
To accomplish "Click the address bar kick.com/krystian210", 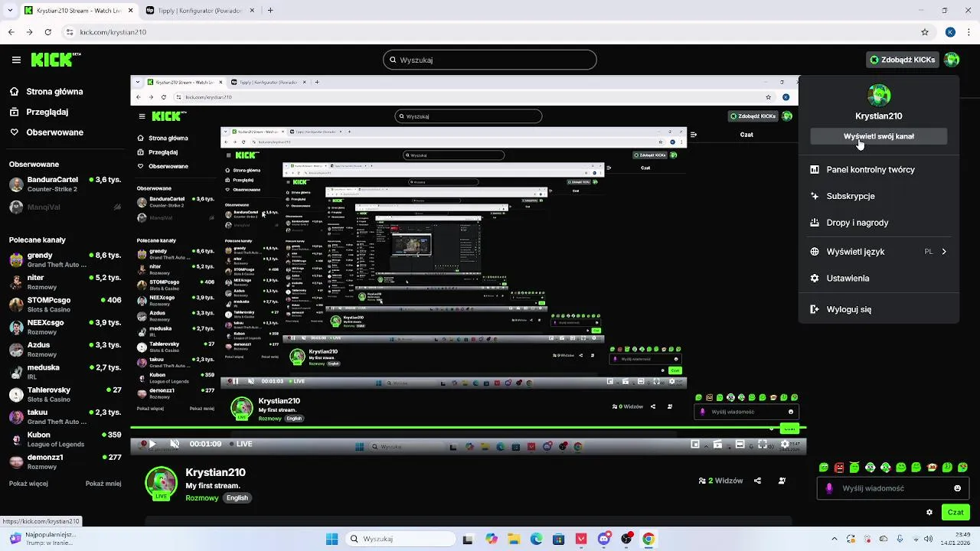I will [x=113, y=32].
